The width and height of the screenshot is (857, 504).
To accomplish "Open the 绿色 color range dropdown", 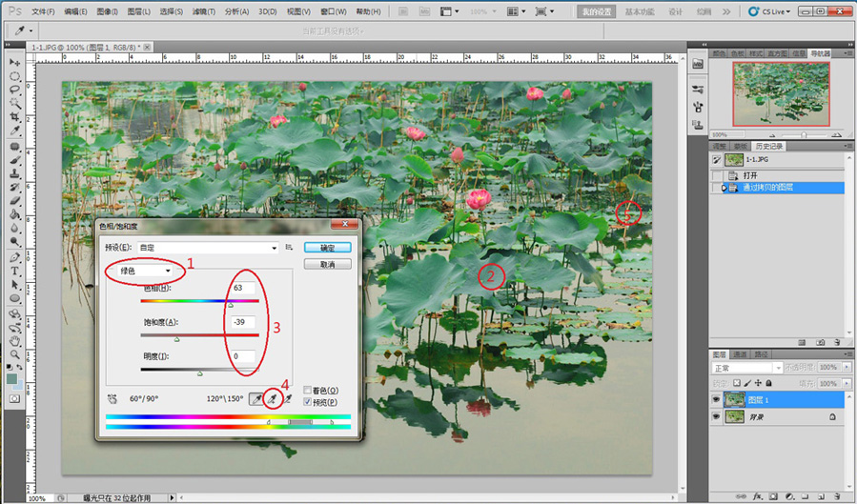I will point(146,271).
